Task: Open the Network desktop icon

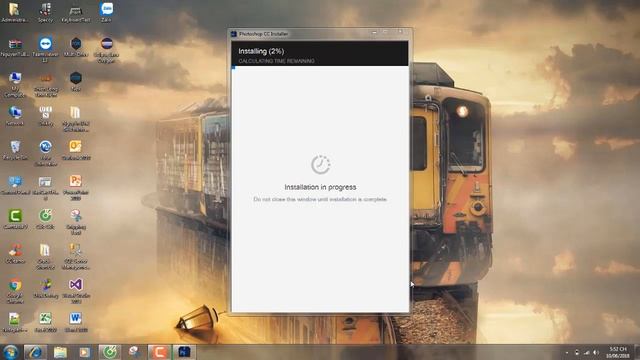Action: [15, 116]
